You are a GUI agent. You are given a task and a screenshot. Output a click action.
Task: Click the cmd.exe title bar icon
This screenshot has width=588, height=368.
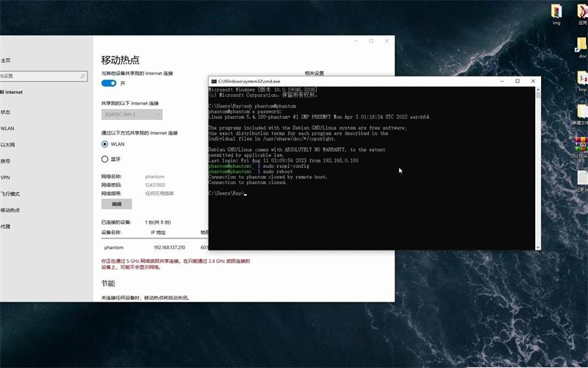click(x=213, y=81)
